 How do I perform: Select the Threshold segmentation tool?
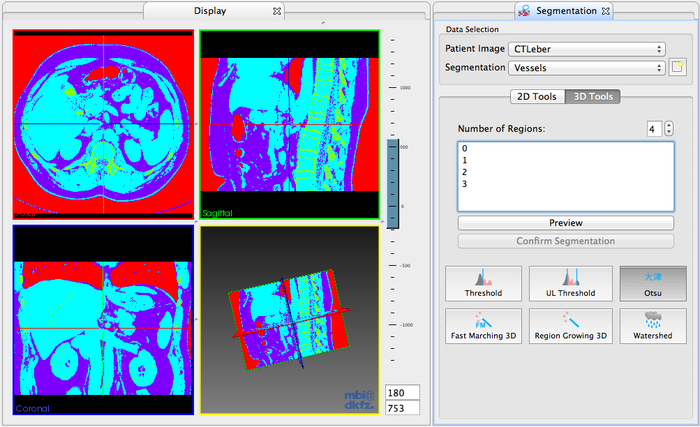tap(484, 283)
